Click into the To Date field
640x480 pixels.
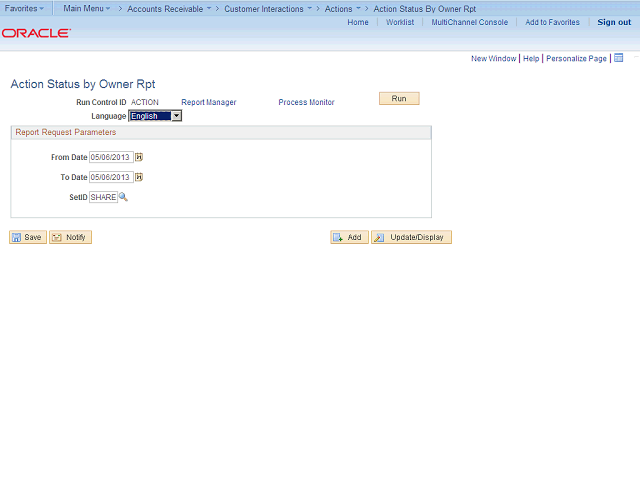(x=111, y=177)
